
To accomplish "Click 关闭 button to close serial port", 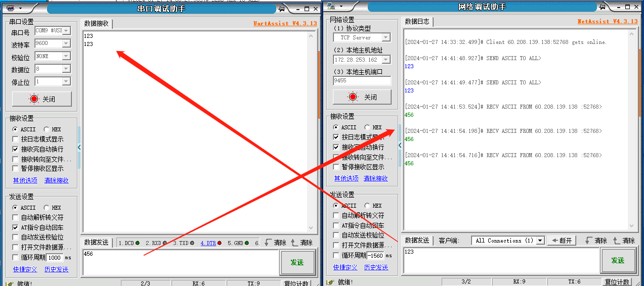I will pos(42,99).
